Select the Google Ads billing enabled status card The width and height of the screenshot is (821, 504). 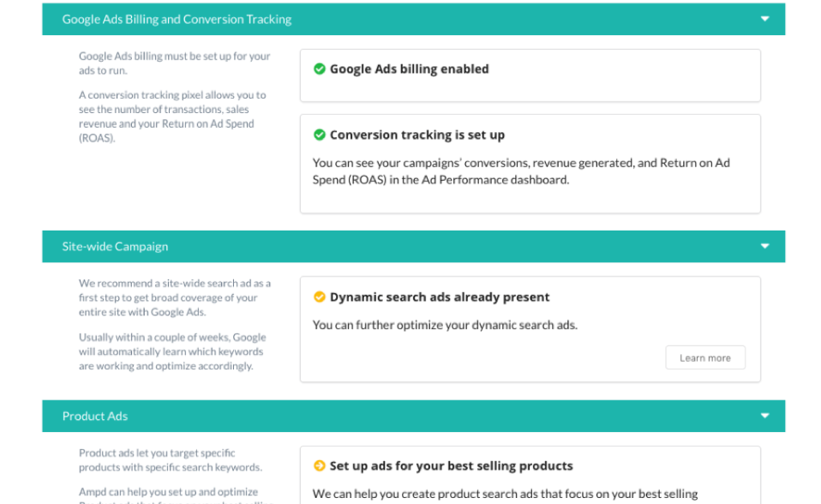[531, 75]
